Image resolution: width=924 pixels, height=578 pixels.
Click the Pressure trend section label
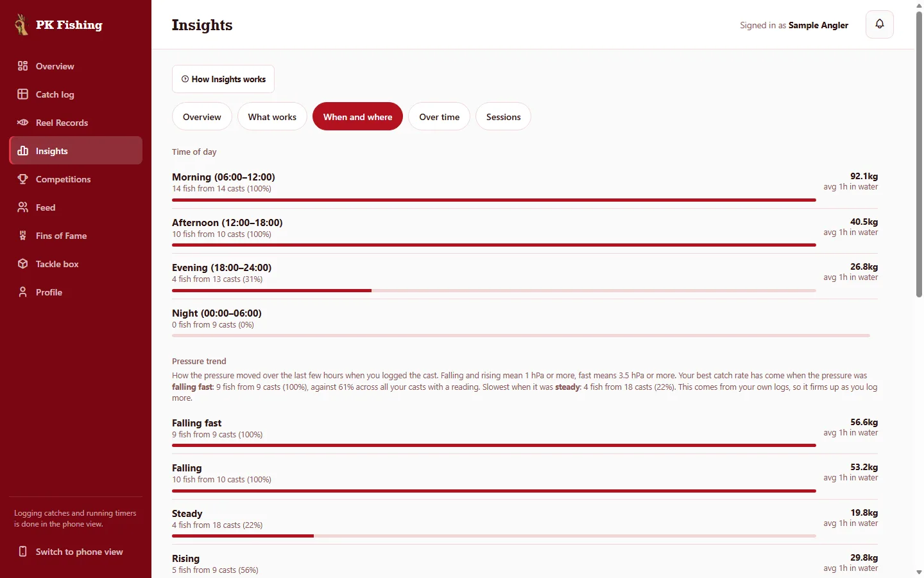(x=199, y=361)
